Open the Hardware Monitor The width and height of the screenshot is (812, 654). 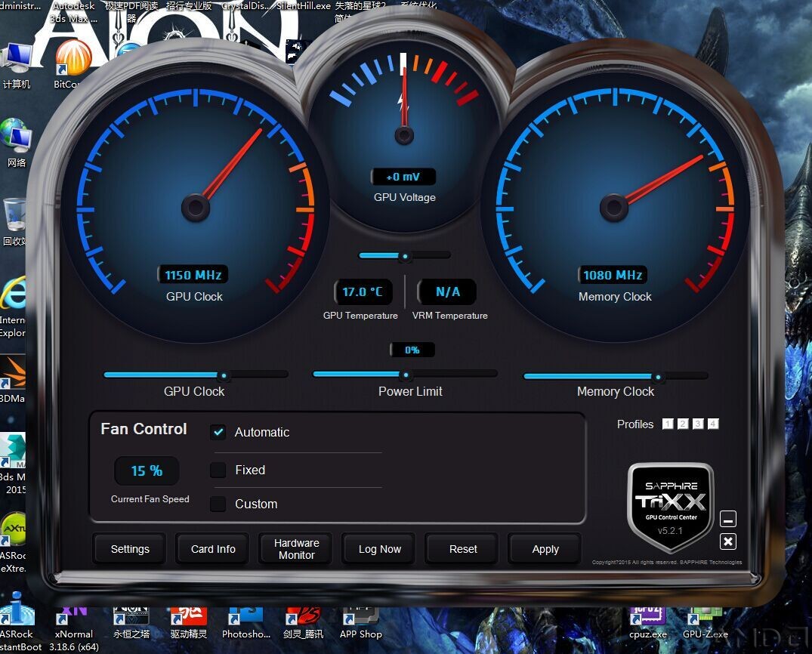pos(296,549)
